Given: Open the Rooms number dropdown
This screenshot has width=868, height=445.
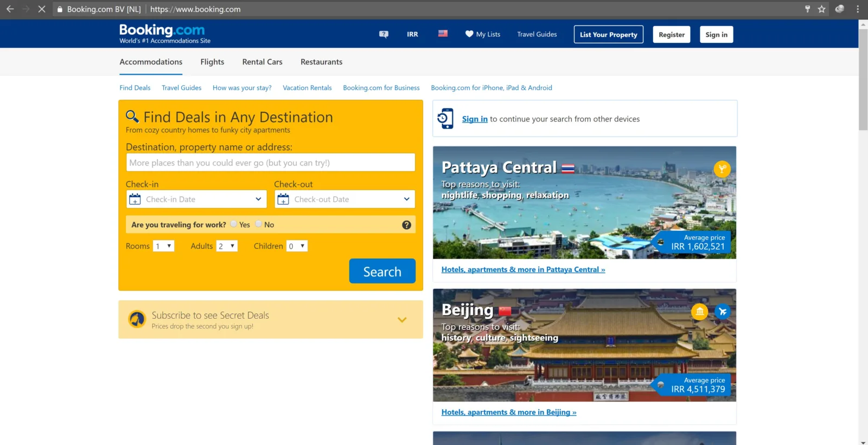Looking at the screenshot, I should pyautogui.click(x=163, y=246).
